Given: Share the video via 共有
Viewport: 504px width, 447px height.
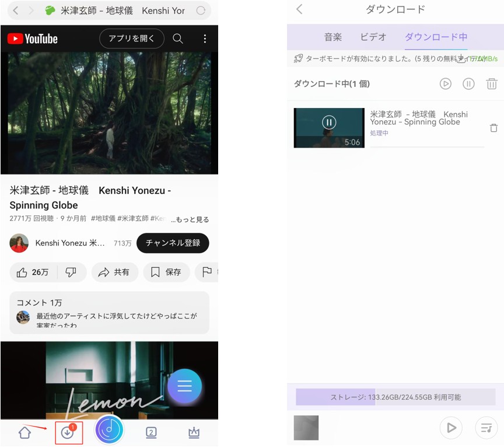Looking at the screenshot, I should click(115, 273).
